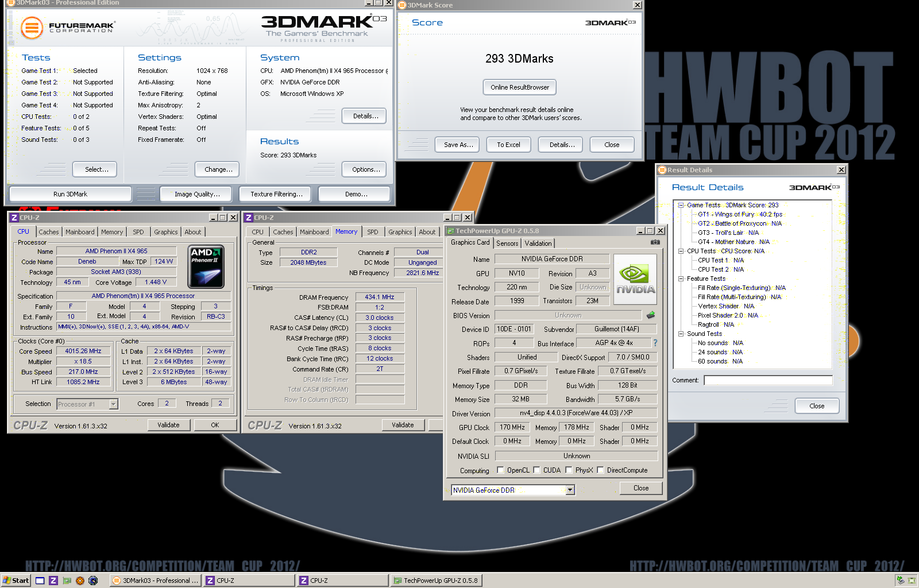This screenshot has height=588, width=919.
Task: Click the Futuremark orange logo icon
Action: (32, 27)
